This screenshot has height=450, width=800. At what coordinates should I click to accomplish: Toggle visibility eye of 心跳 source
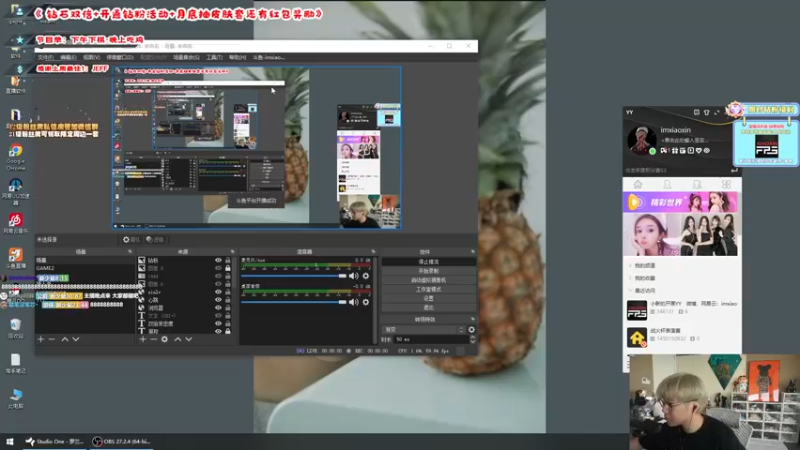pyautogui.click(x=218, y=300)
